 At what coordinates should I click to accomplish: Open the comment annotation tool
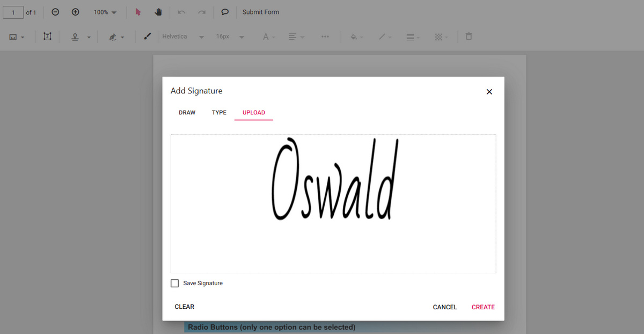[225, 12]
